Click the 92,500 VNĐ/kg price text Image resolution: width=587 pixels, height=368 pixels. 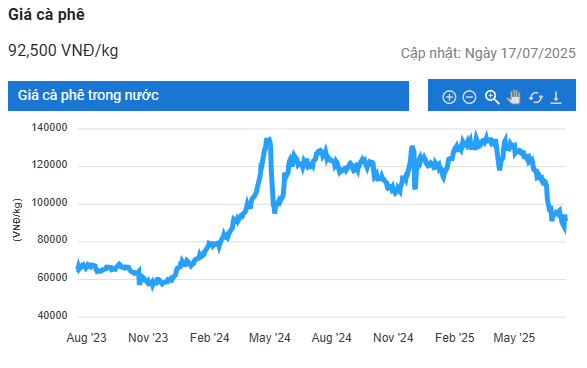point(63,50)
